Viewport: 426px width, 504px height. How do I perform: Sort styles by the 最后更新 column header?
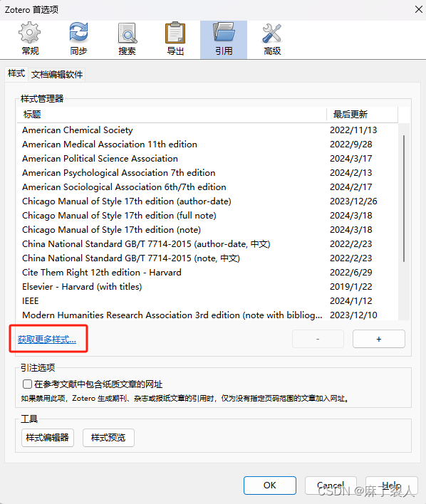click(363, 115)
